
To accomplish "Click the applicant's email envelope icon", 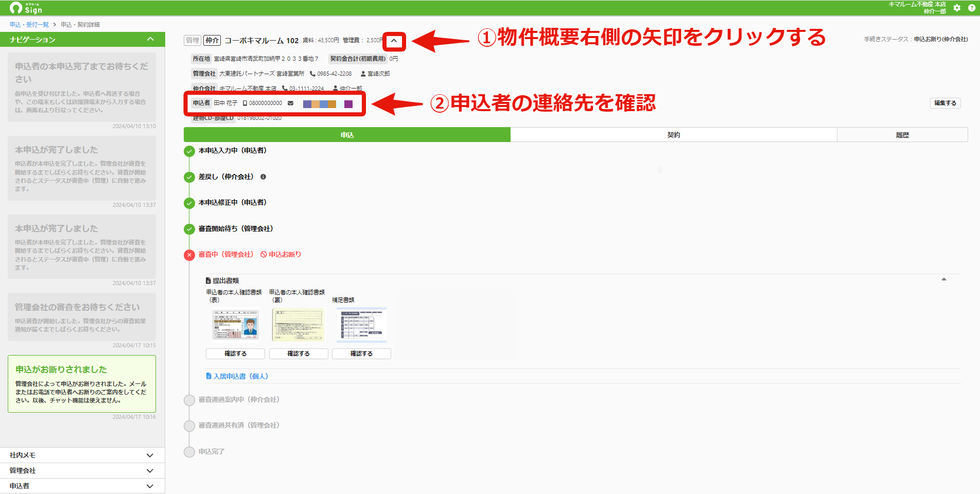I will [x=290, y=103].
